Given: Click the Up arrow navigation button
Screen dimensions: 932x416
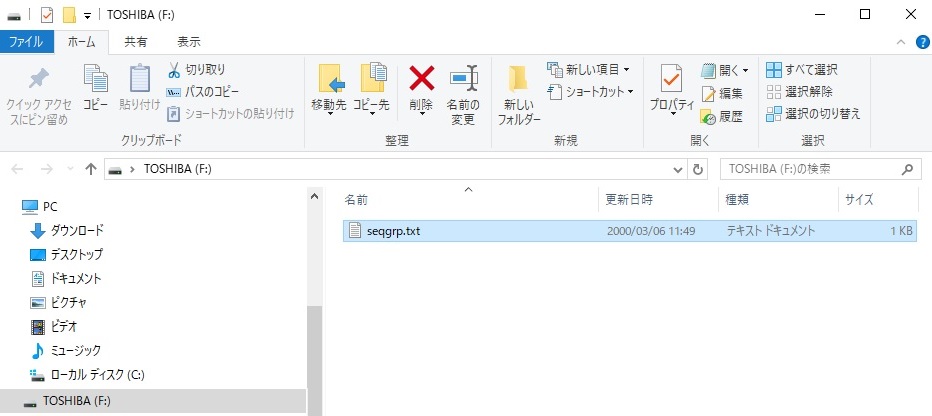Looking at the screenshot, I should [x=90, y=169].
